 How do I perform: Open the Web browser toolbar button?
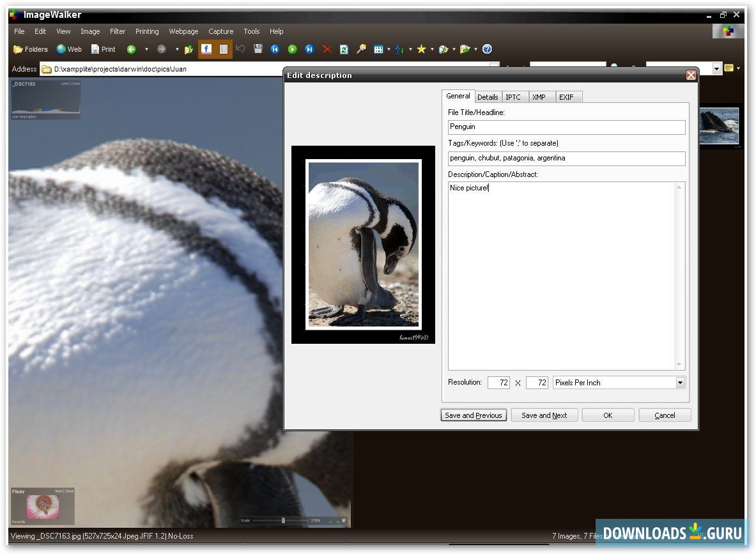(x=69, y=49)
